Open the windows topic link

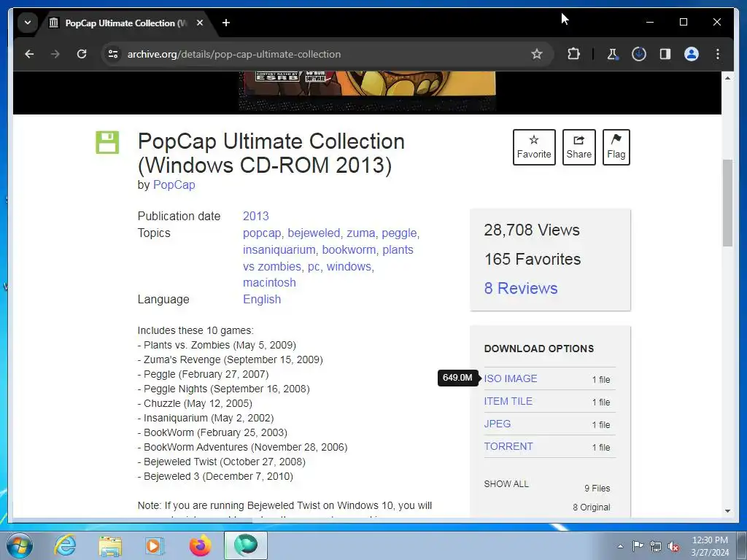[x=349, y=267]
